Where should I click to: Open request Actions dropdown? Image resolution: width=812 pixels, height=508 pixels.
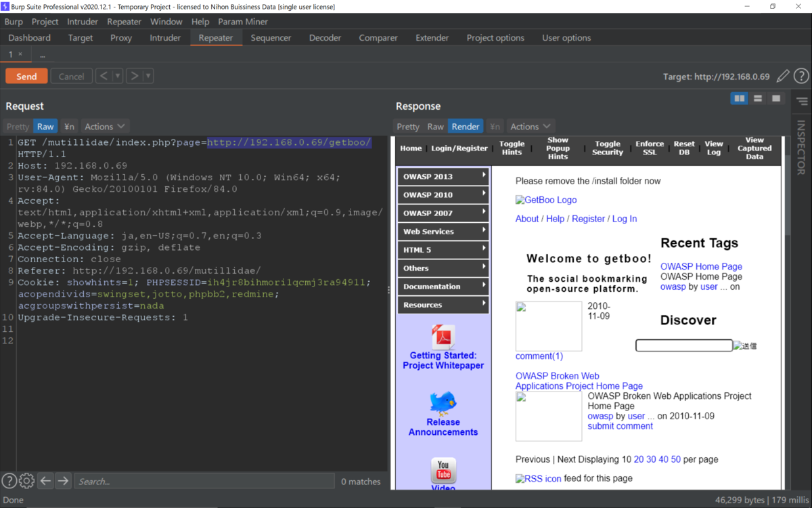(x=104, y=126)
